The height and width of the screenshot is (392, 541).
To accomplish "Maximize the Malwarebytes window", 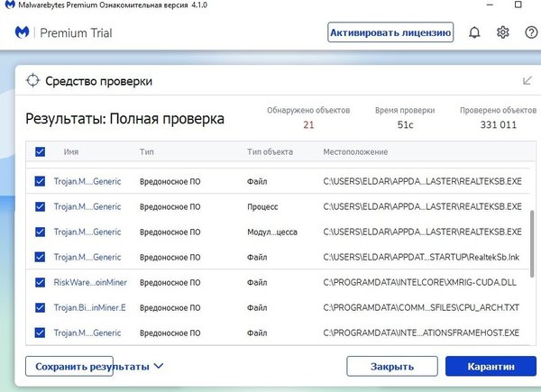I will [518, 5].
